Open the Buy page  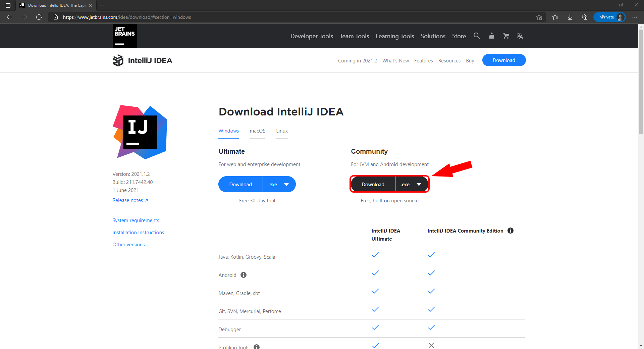coord(470,61)
